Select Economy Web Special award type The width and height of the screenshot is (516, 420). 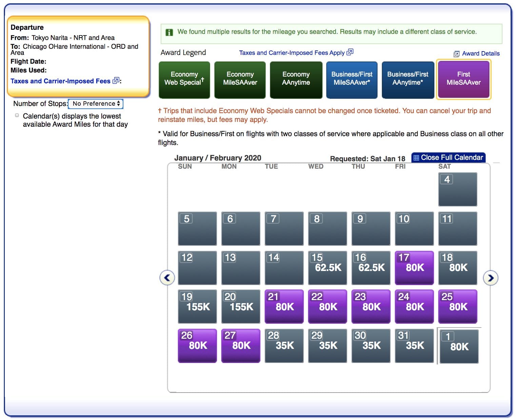click(184, 80)
